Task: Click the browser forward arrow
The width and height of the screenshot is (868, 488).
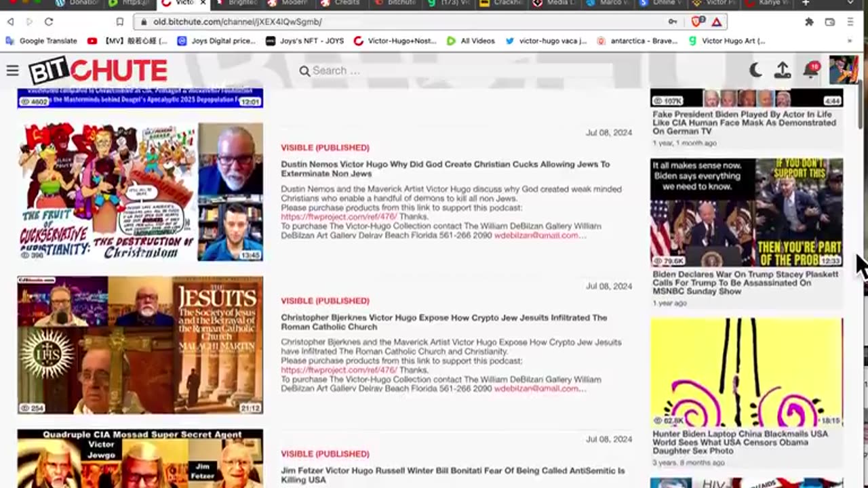Action: pyautogui.click(x=28, y=22)
